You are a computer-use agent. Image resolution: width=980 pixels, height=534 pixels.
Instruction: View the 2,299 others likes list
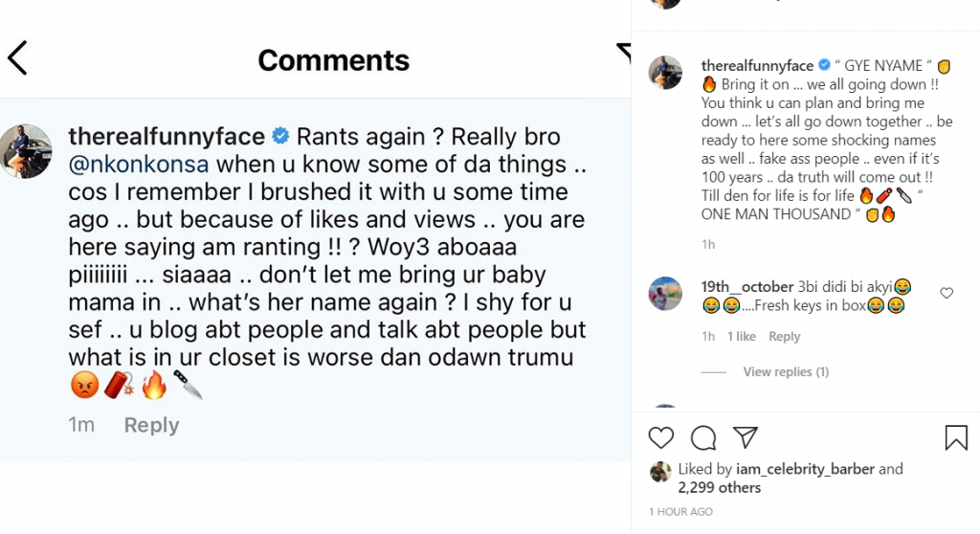(x=719, y=488)
